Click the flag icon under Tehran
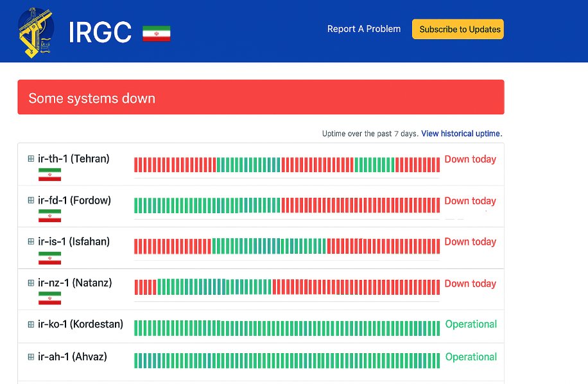 (x=49, y=175)
